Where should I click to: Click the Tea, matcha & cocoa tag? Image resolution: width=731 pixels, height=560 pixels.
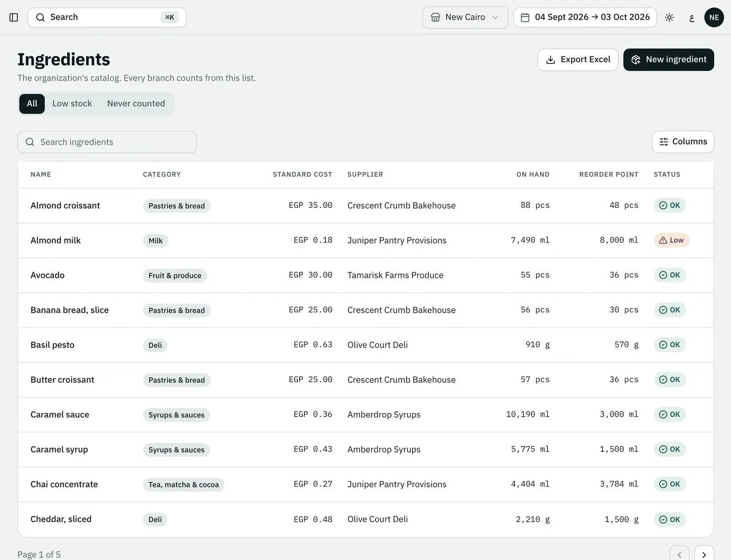(184, 485)
